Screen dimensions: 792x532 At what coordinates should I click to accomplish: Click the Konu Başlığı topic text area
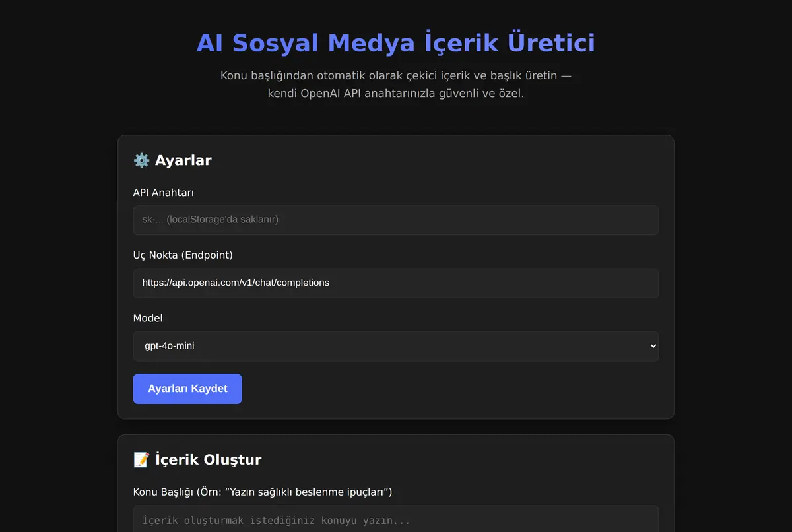tap(396, 519)
